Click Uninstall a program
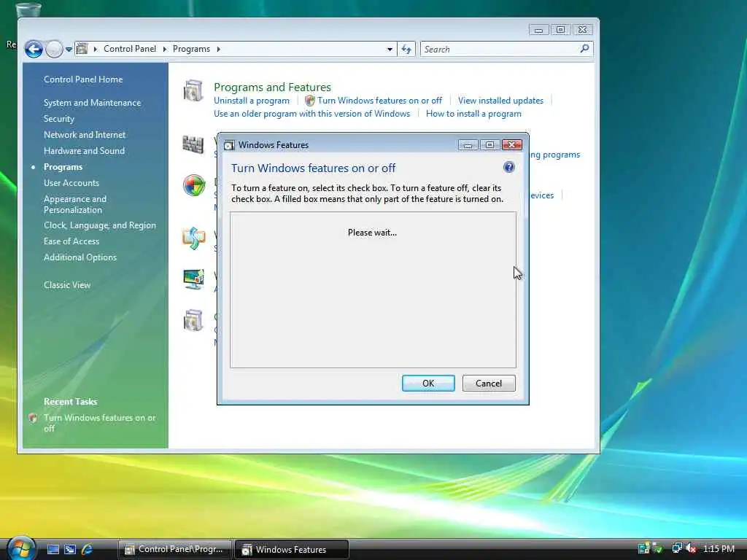This screenshot has height=560, width=747. tap(252, 101)
